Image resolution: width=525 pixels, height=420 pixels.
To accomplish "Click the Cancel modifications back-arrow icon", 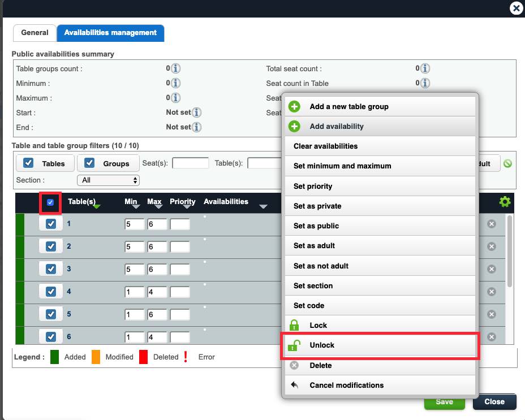I will [294, 385].
